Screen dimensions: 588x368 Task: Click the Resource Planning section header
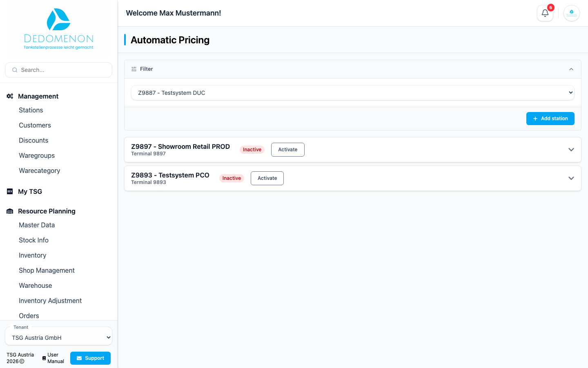47,211
